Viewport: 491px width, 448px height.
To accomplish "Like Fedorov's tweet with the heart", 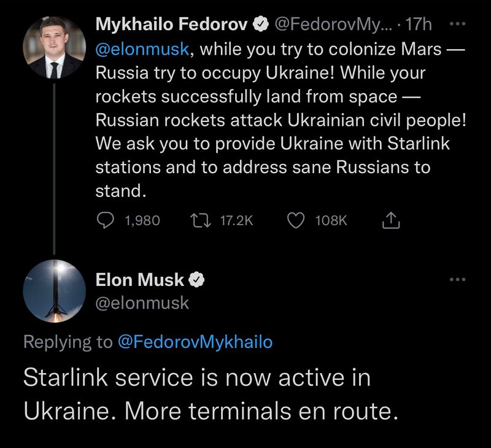I will tap(297, 220).
